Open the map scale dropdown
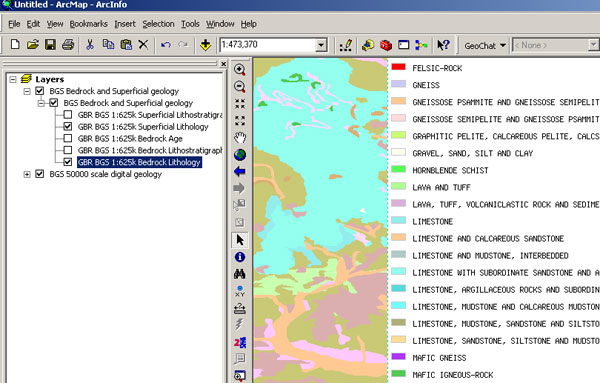 pyautogui.click(x=321, y=45)
